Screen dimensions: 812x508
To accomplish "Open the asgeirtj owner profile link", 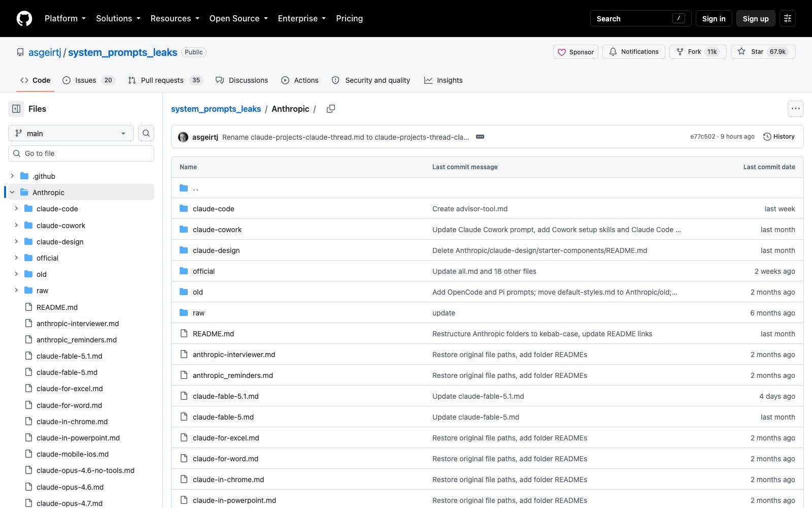I will click(x=45, y=52).
